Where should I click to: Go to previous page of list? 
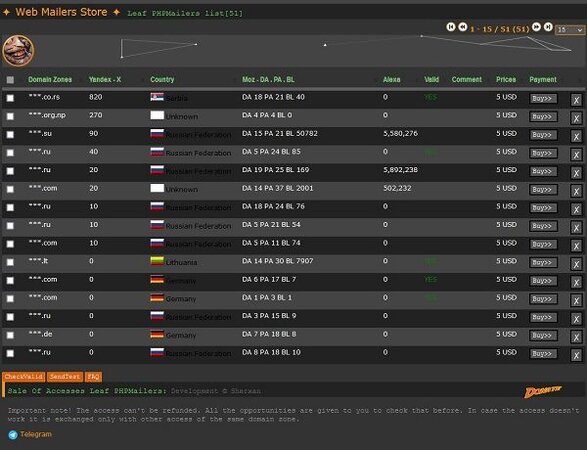tap(463, 27)
